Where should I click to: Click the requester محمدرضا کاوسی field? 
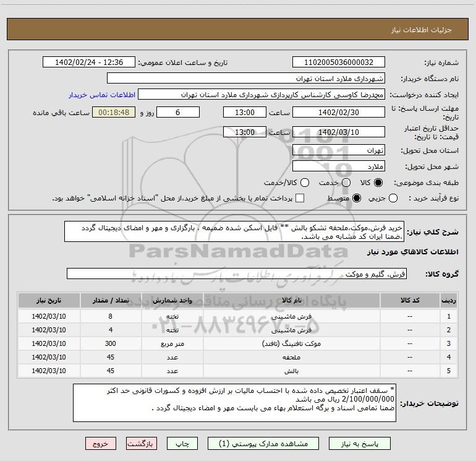261,95
